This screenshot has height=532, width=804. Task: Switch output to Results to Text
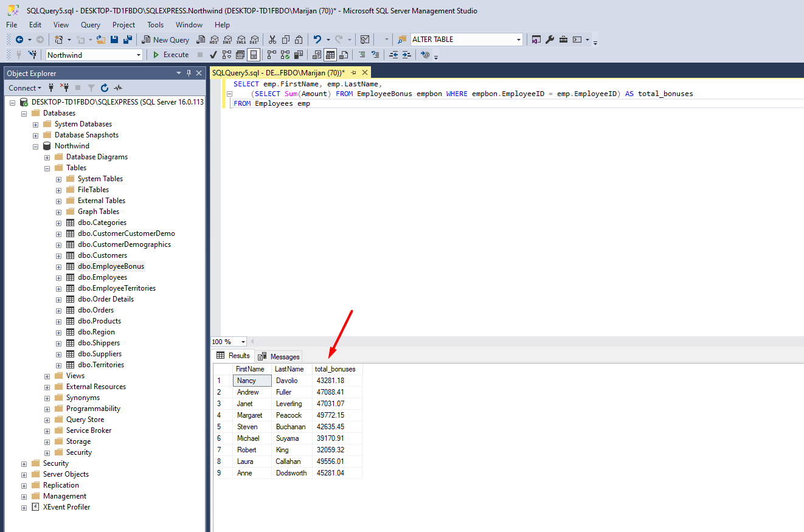pos(316,55)
